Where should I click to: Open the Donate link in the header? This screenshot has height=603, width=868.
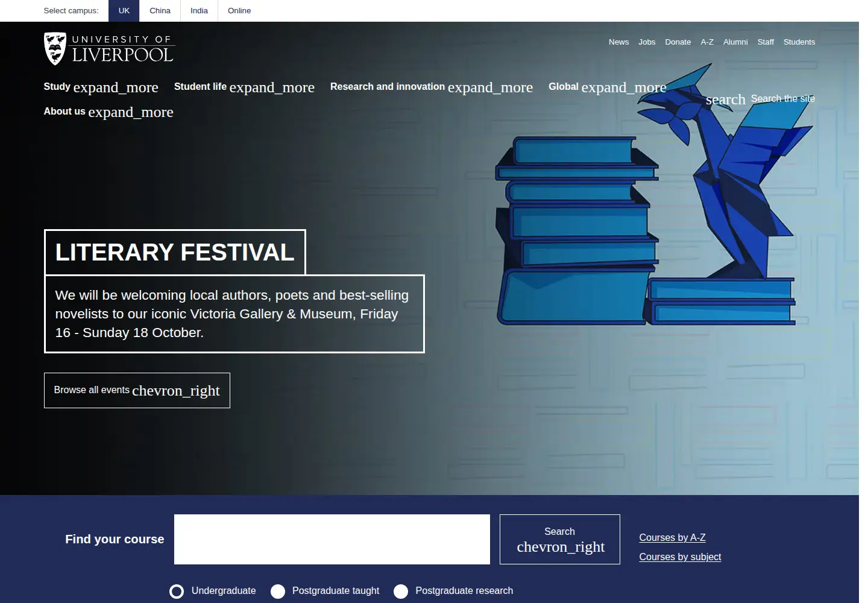[x=678, y=42]
